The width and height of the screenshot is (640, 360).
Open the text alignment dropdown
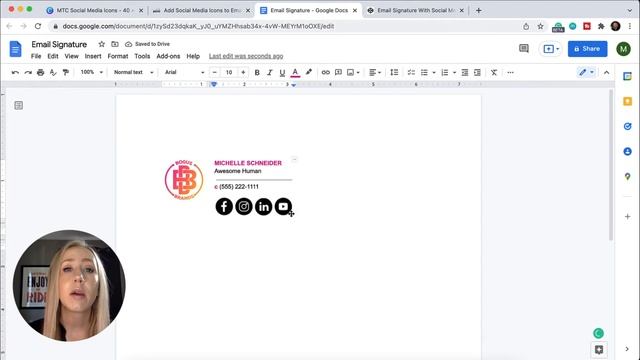point(375,73)
